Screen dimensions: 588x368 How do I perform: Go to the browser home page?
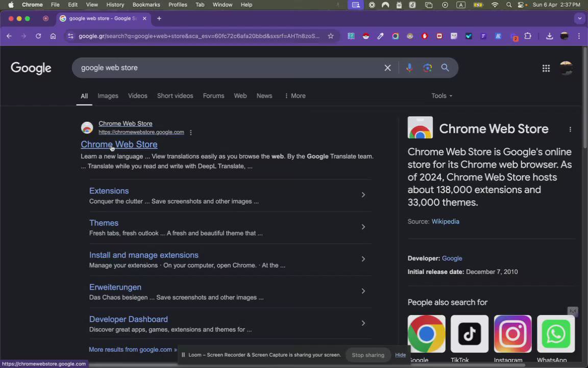[x=53, y=36]
